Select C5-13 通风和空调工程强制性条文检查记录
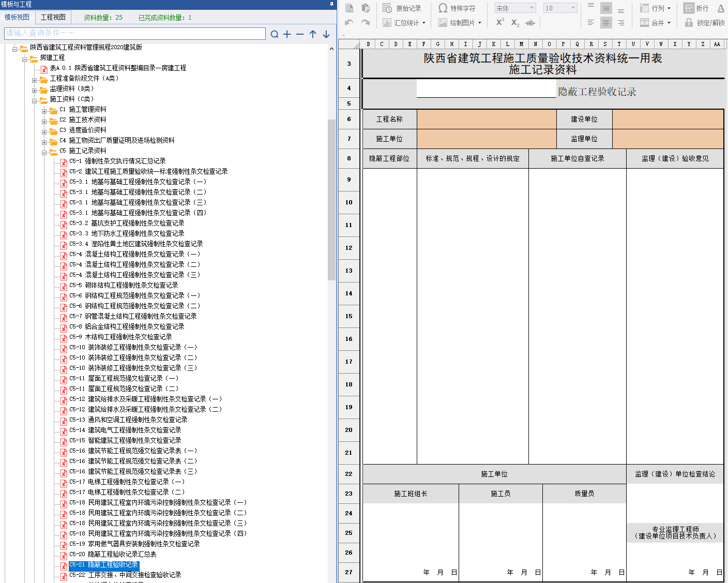The height and width of the screenshot is (583, 728). 128,420
